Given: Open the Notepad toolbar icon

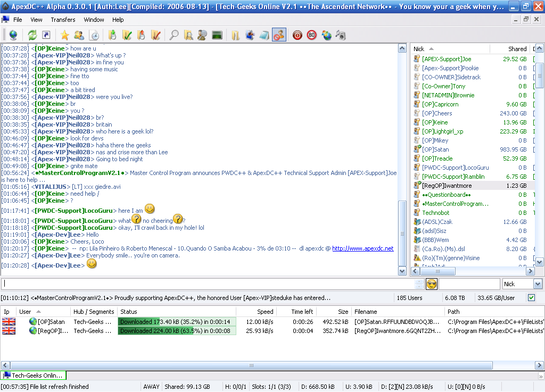Looking at the screenshot, I should click(x=264, y=35).
